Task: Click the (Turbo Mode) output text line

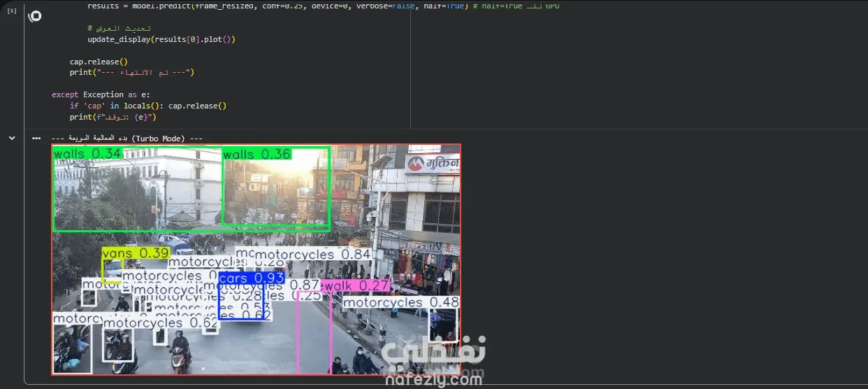Action: [x=127, y=139]
